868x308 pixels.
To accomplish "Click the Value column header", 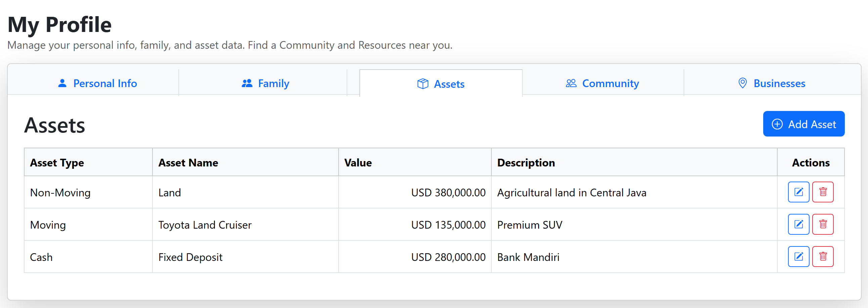I will [358, 163].
